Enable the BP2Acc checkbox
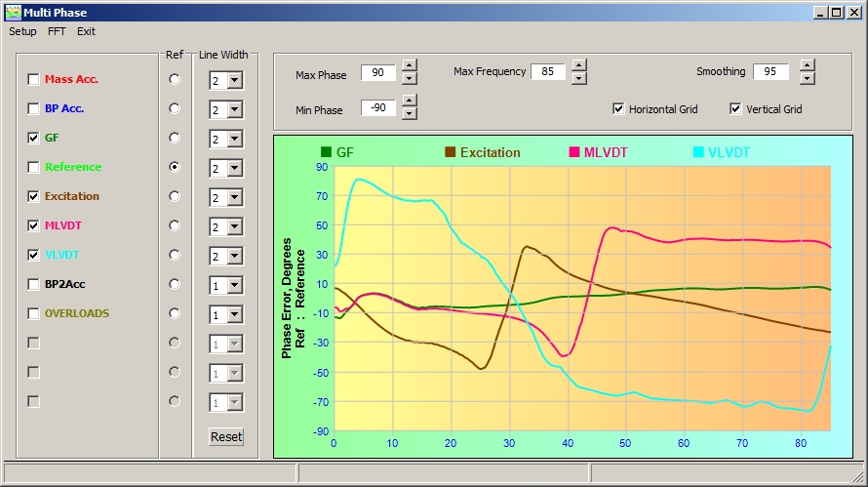 34,284
